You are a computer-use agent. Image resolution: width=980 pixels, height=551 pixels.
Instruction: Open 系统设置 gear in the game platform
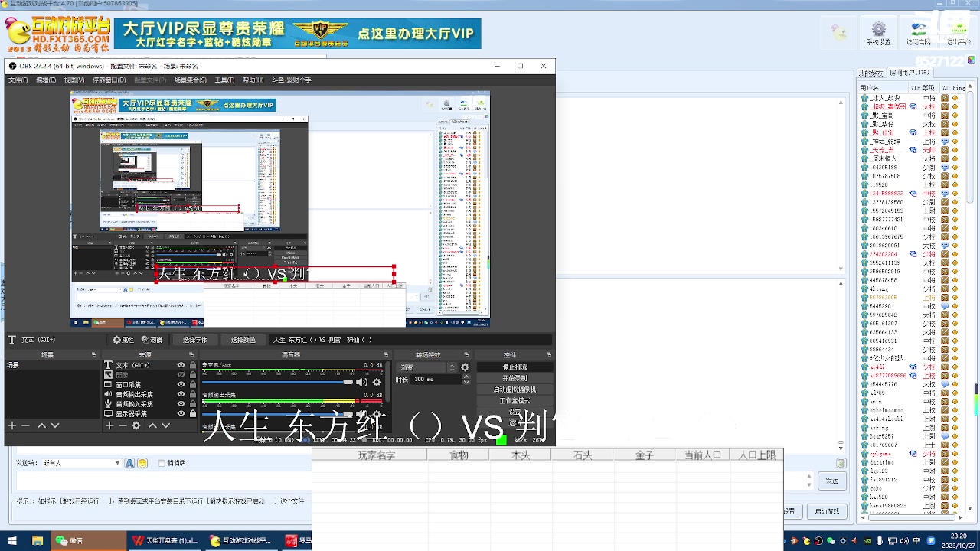[879, 32]
